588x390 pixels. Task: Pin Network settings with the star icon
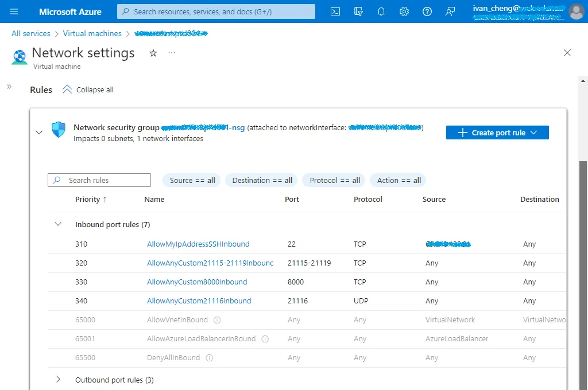[153, 53]
